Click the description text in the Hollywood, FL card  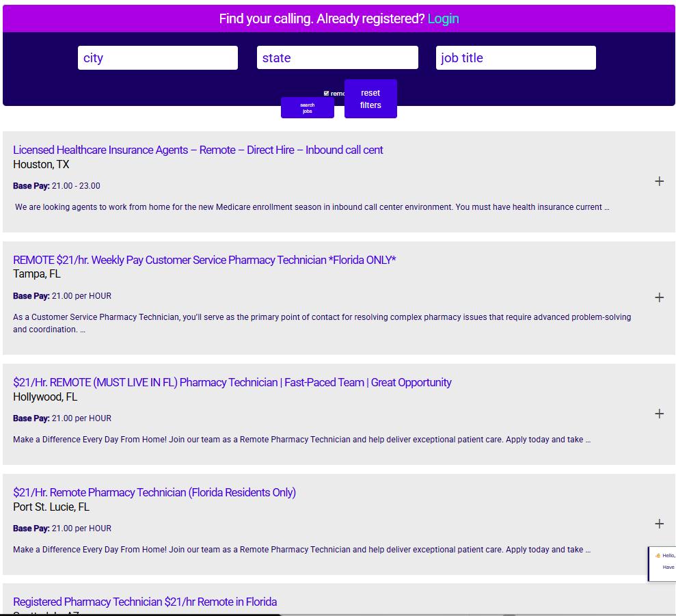[302, 440]
